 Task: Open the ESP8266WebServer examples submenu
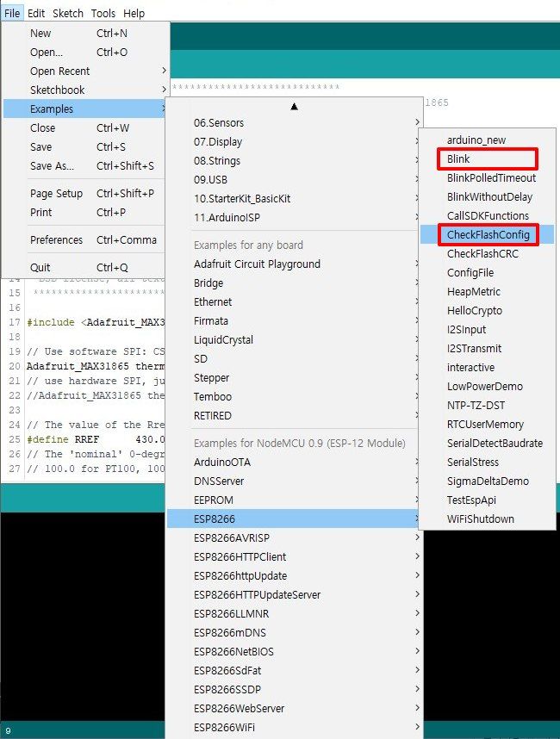294,708
